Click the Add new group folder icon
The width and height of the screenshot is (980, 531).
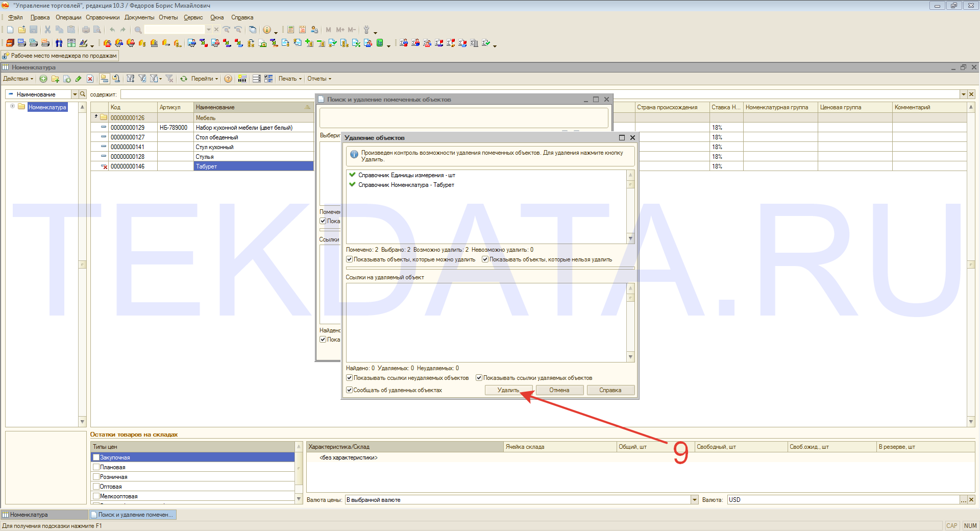tap(55, 79)
